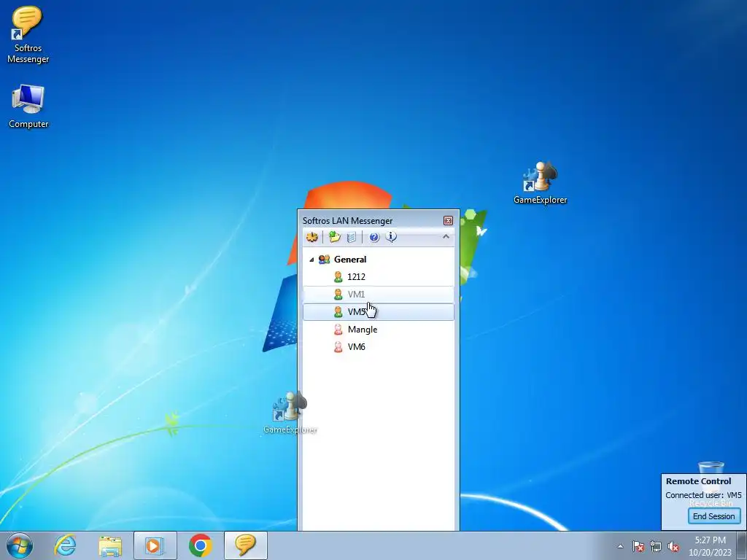The width and height of the screenshot is (747, 560).
Task: Click the muted volume speaker tray icon
Action: tap(673, 546)
